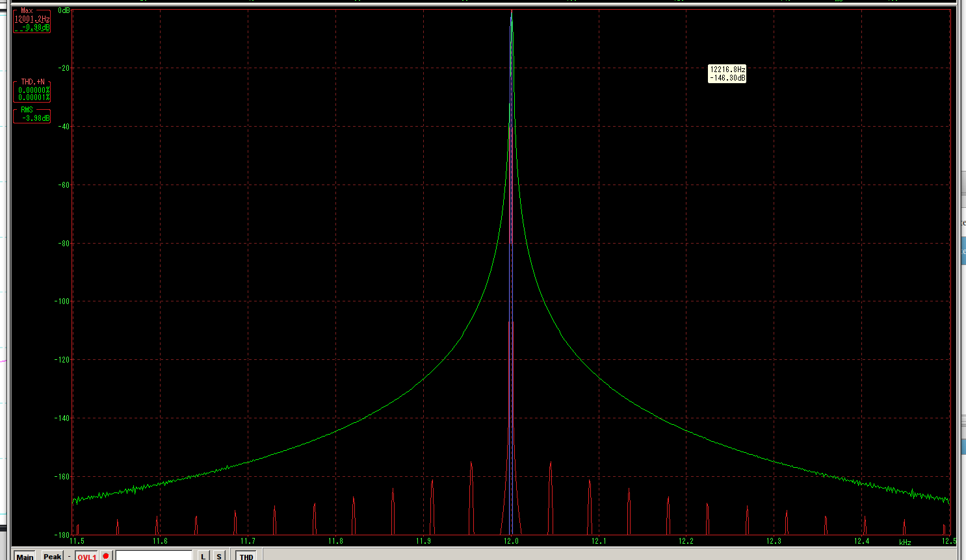Click the cursor readout tooltip 12216.8Hz
The height and width of the screenshot is (560, 966).
727,73
